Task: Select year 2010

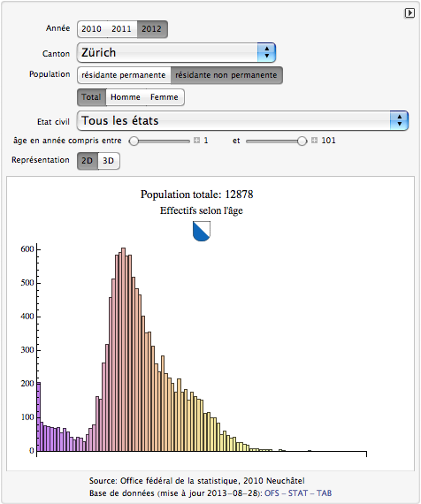Action: [92, 29]
